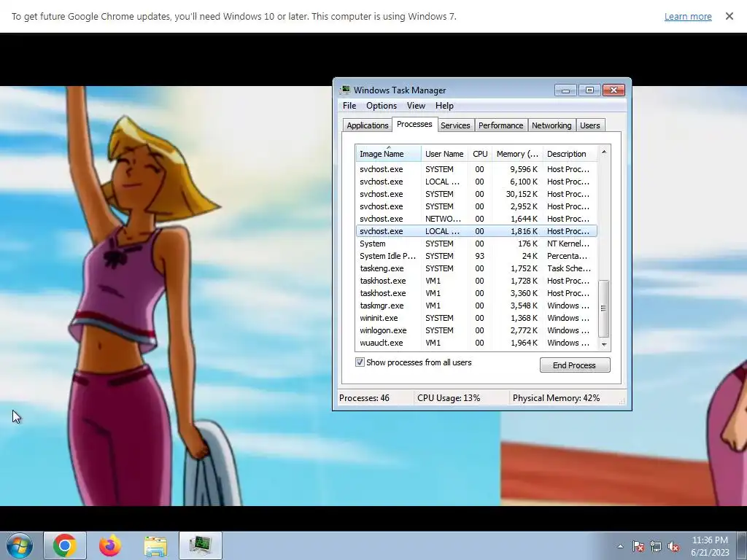Sort by CPU column header

[x=480, y=154]
